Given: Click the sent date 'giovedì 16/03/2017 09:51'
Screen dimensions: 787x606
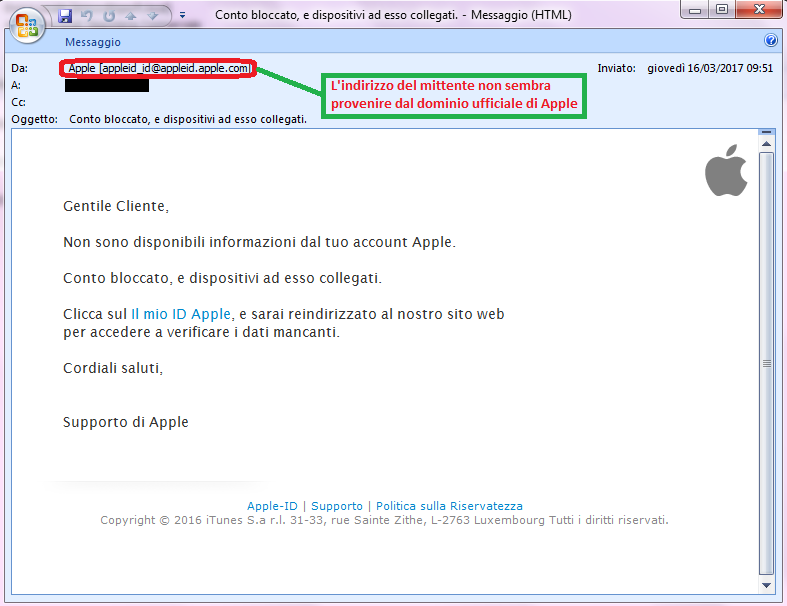Looking at the screenshot, I should point(710,68).
